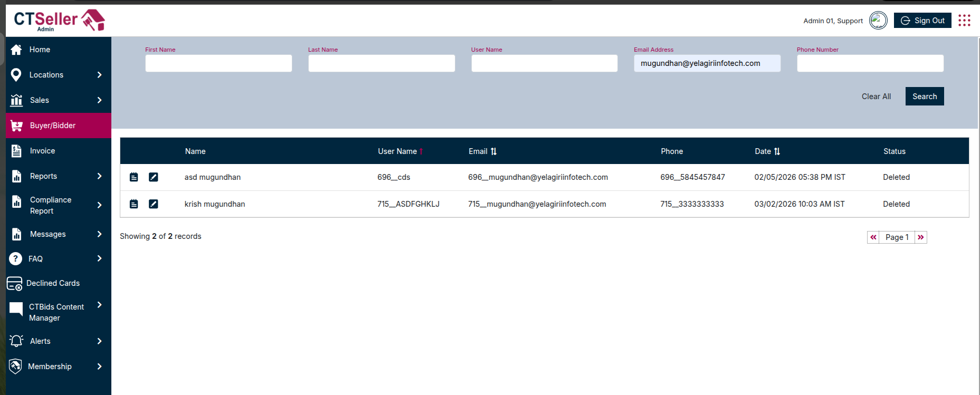Open the apps grid dots icon
The width and height of the screenshot is (980, 395).
964,21
